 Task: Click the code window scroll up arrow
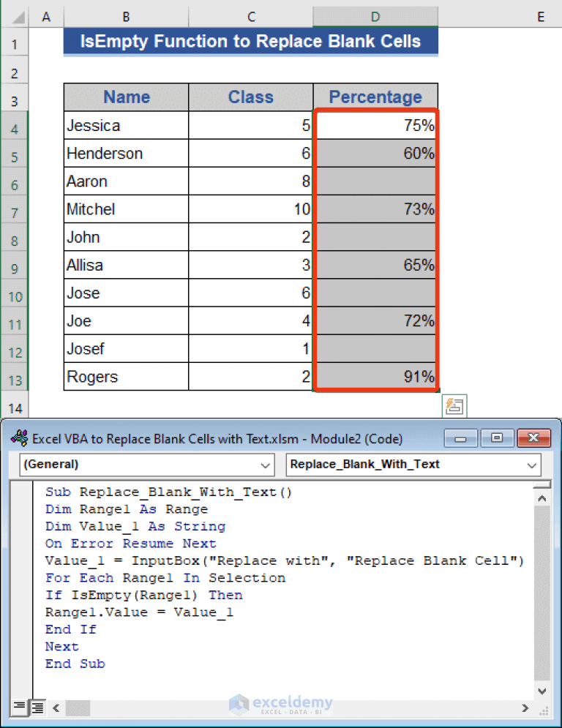542,498
